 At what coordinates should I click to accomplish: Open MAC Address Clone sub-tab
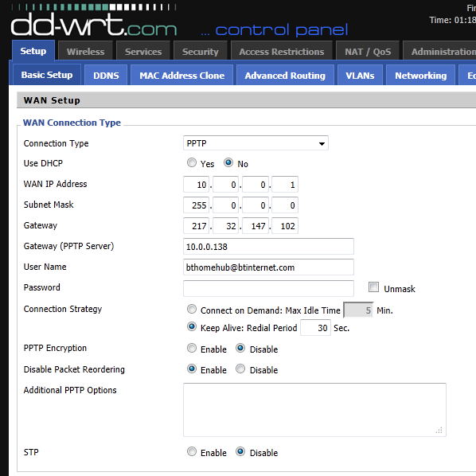coord(181,76)
